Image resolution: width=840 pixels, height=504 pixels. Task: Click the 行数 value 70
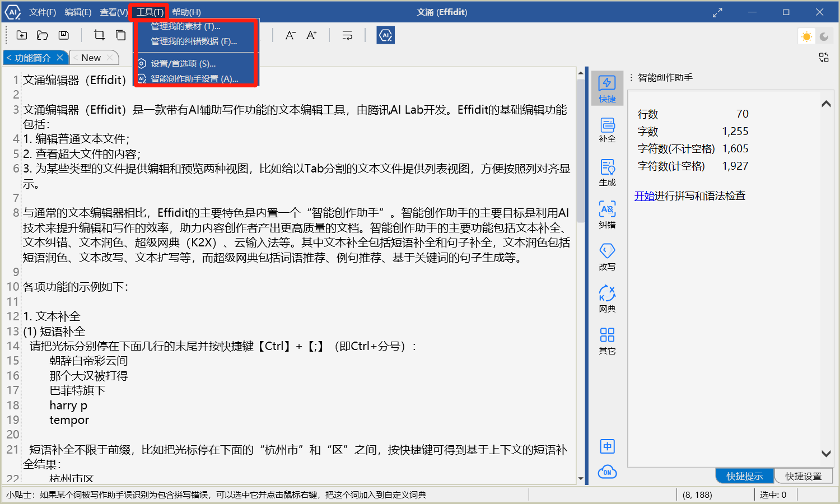point(742,114)
